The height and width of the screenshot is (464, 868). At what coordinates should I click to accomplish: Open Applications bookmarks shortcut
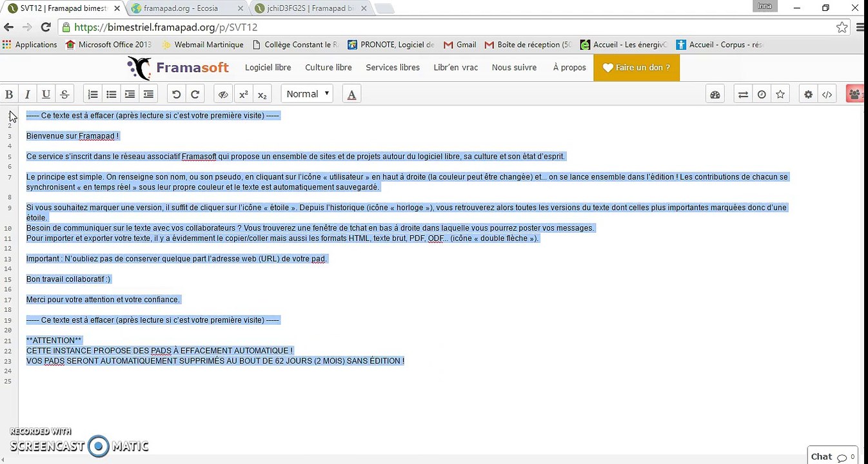(30, 44)
